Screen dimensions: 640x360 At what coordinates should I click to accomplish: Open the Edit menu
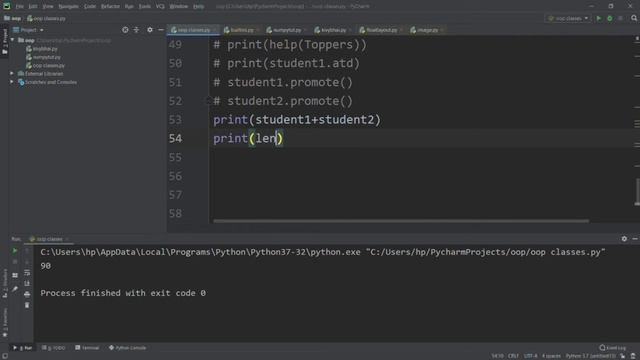[33, 7]
